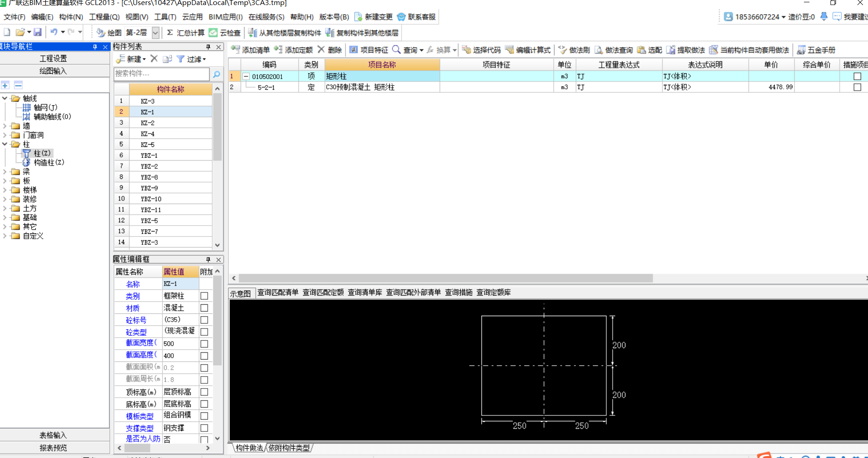The width and height of the screenshot is (868, 458).
Task: Toggle 措施项目 checkbox for row 010502001
Action: (857, 76)
